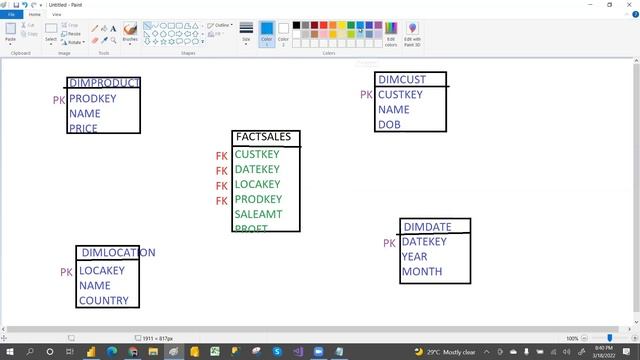640x360 pixels.
Task: Open the shape Fill dropdown
Action: (215, 34)
